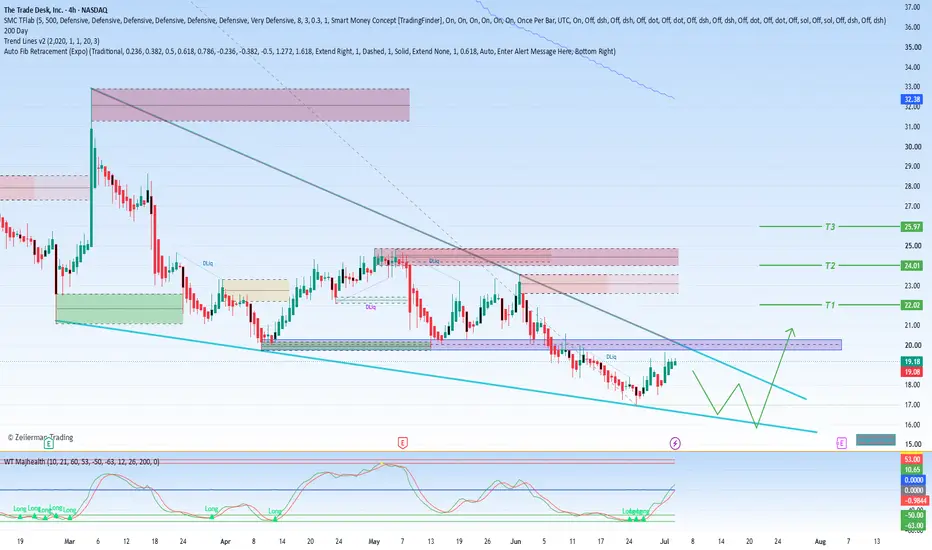Click the teal blurred box above 15.00

pos(876,440)
